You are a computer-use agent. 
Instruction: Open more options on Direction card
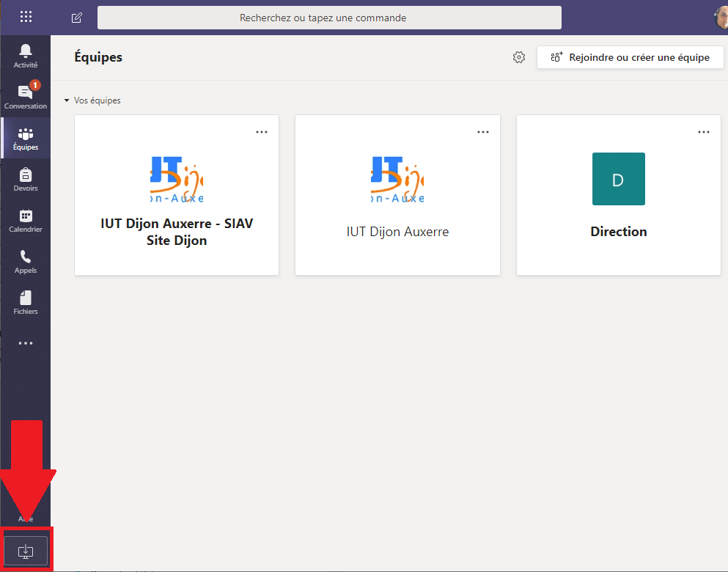point(704,132)
